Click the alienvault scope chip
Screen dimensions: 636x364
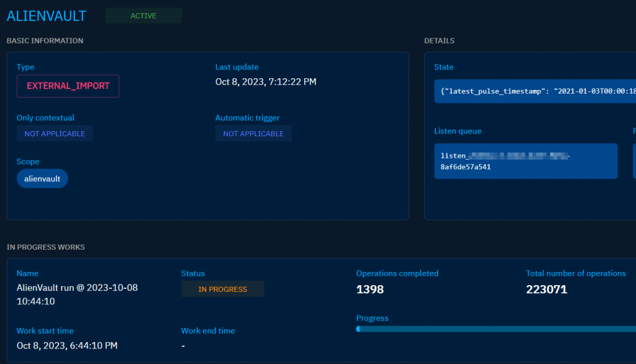[x=42, y=178]
